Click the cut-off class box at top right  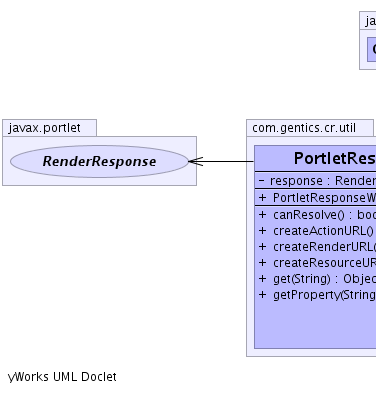[x=372, y=49]
